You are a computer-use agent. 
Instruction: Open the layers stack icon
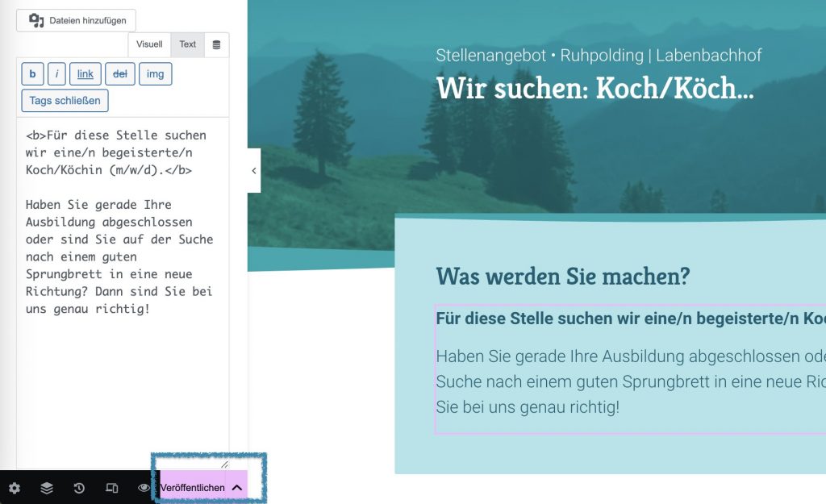[x=47, y=488]
